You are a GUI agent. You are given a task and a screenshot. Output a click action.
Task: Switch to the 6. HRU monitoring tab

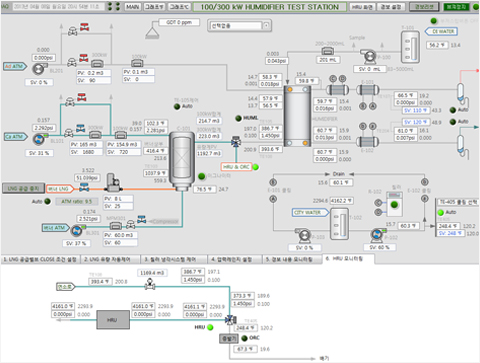[348, 259]
